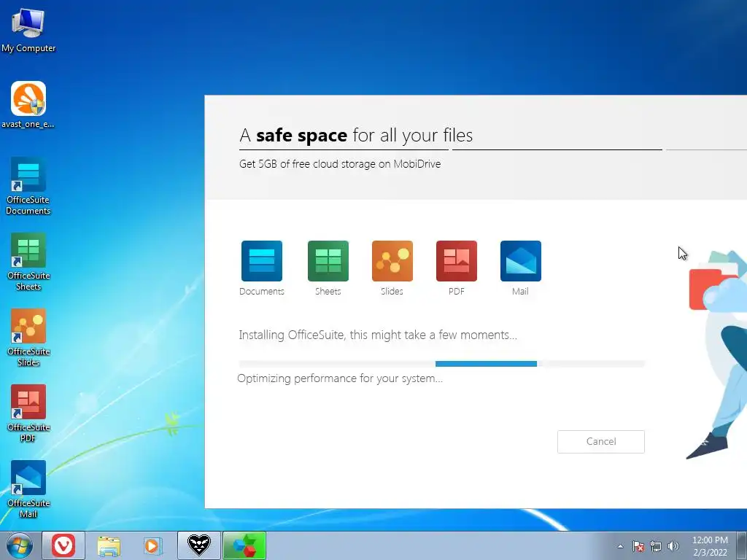Viewport: 747px width, 560px height.
Task: Click the Sheets icon in the installer
Action: click(328, 261)
